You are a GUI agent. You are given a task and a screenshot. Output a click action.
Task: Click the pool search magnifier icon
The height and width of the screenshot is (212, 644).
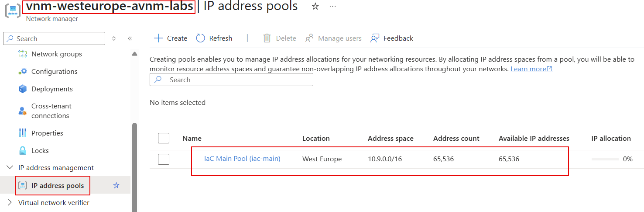(x=158, y=80)
